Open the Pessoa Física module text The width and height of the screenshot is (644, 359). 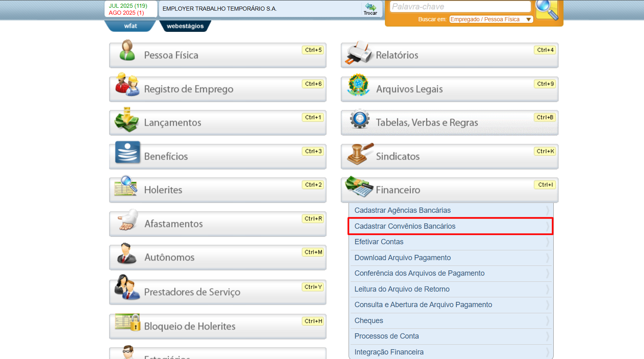171,55
